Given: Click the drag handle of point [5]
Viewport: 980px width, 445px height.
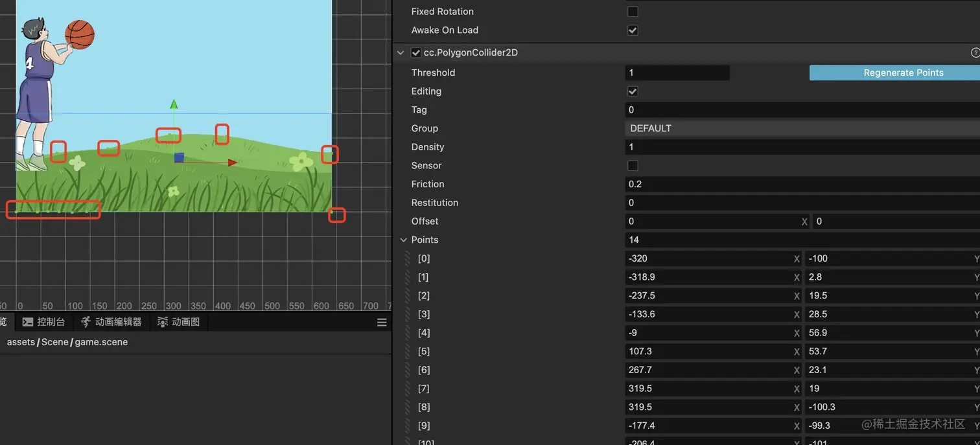Looking at the screenshot, I should 408,351.
